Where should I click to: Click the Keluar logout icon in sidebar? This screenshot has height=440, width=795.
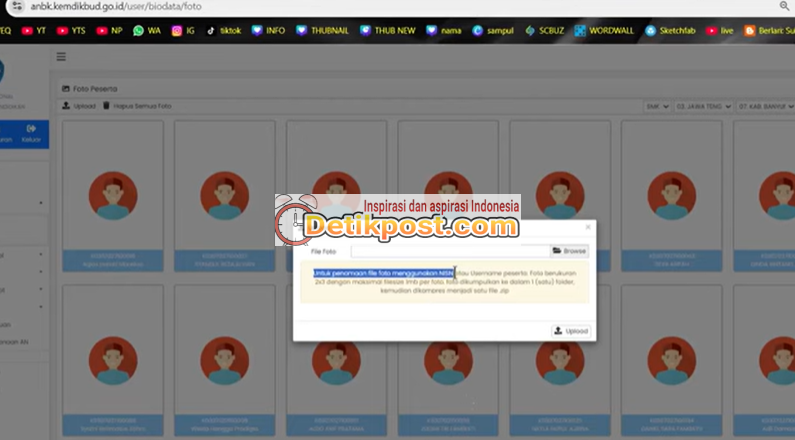(31, 129)
